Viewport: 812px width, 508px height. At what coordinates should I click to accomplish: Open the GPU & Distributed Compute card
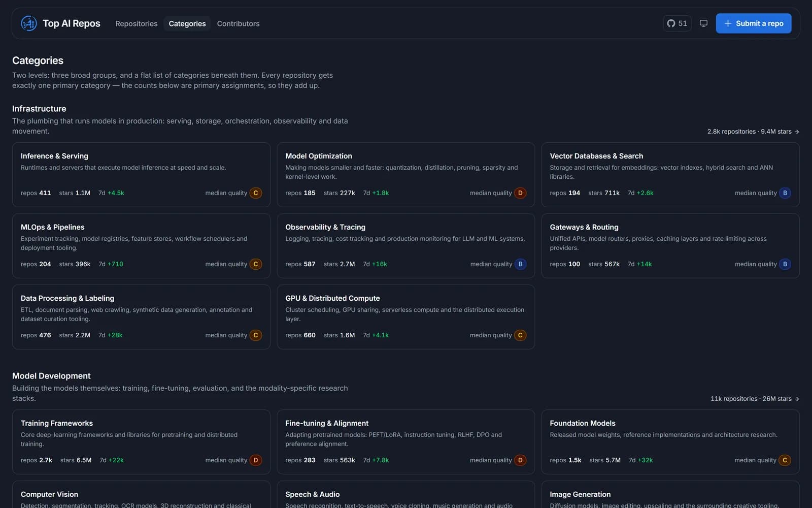coord(405,317)
